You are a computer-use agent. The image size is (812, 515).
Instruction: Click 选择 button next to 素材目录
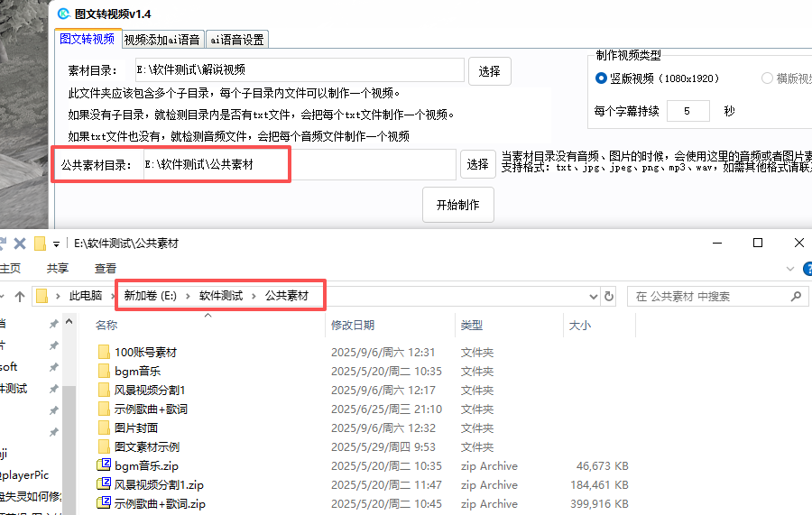[x=489, y=71]
